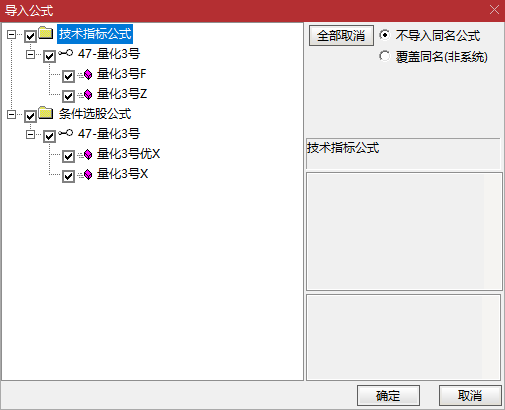
Task: Click the magenta cube icon beside 量化3号F
Action: click(88, 75)
